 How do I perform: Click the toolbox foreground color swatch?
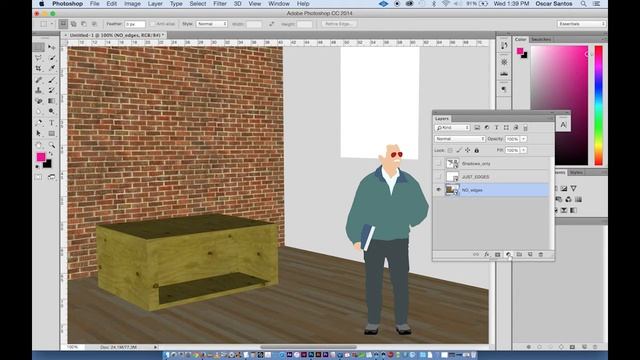(41, 157)
